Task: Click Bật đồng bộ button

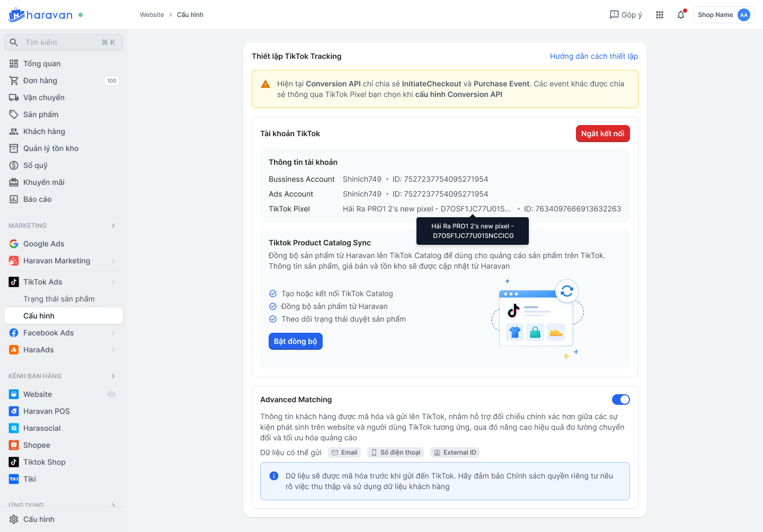Action: coord(296,341)
